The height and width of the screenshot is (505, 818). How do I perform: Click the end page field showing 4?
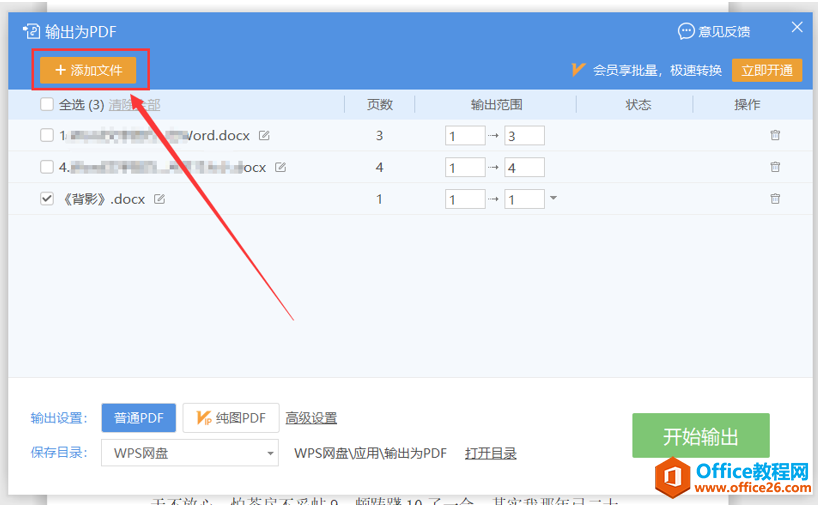524,167
